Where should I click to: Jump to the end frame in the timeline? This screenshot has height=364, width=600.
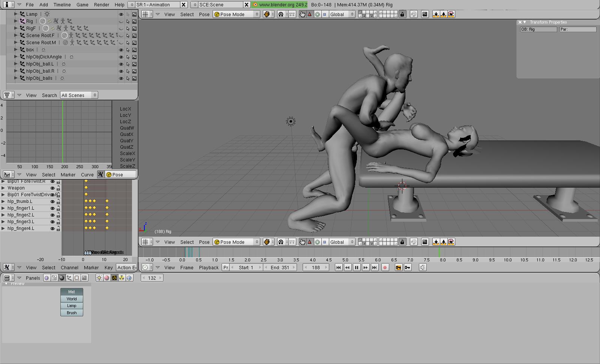tap(374, 267)
